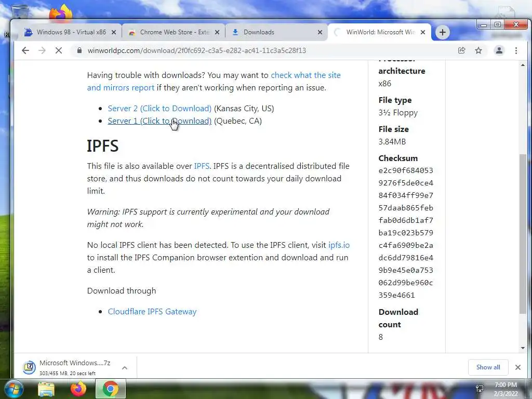Click the '3.84MB' file size text

tap(392, 141)
